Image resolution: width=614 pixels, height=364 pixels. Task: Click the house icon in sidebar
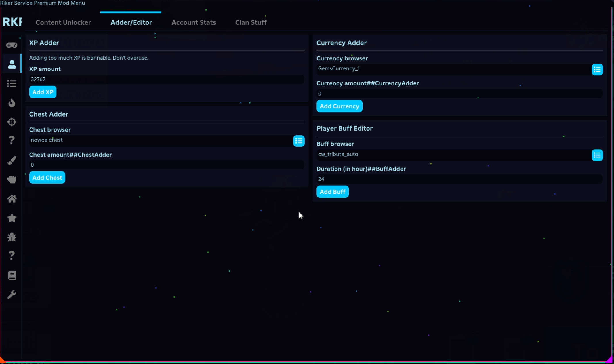click(x=12, y=199)
